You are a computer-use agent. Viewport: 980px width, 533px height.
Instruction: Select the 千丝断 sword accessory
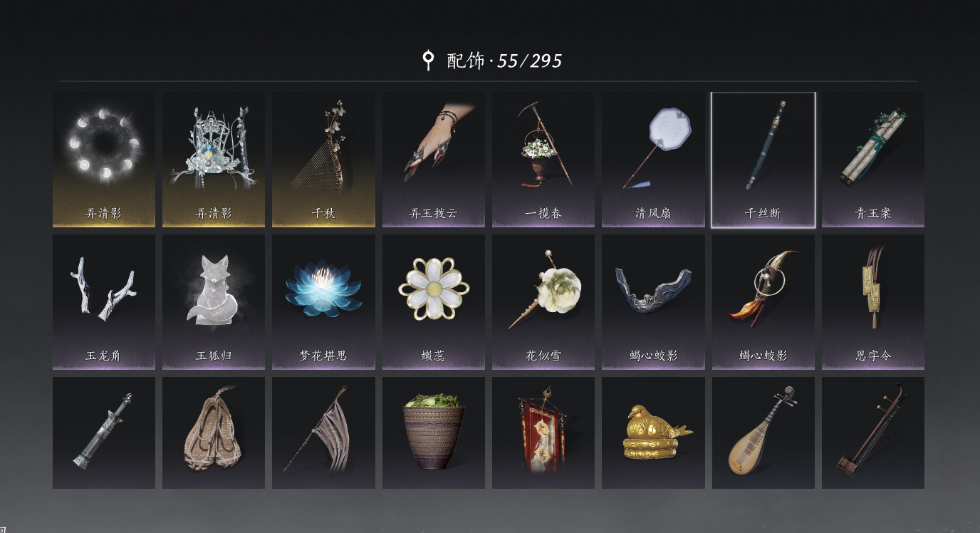click(x=763, y=160)
